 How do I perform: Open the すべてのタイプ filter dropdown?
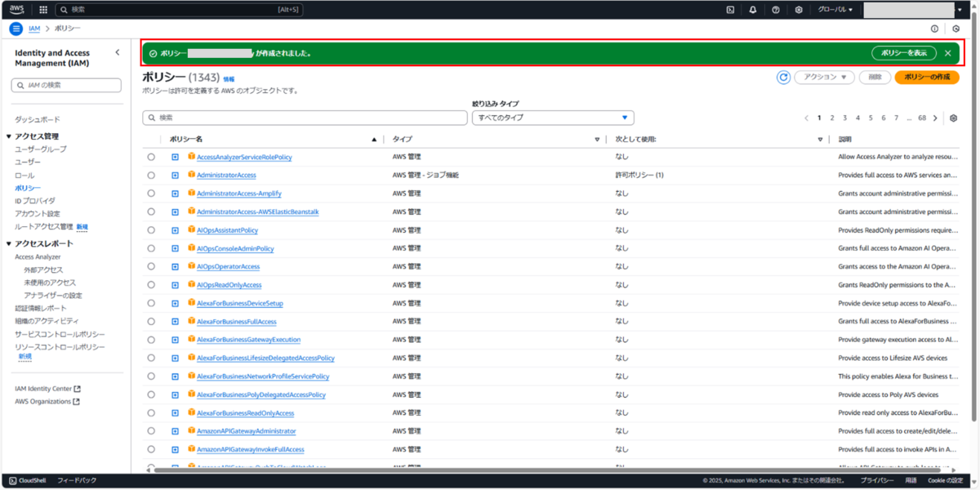(553, 118)
